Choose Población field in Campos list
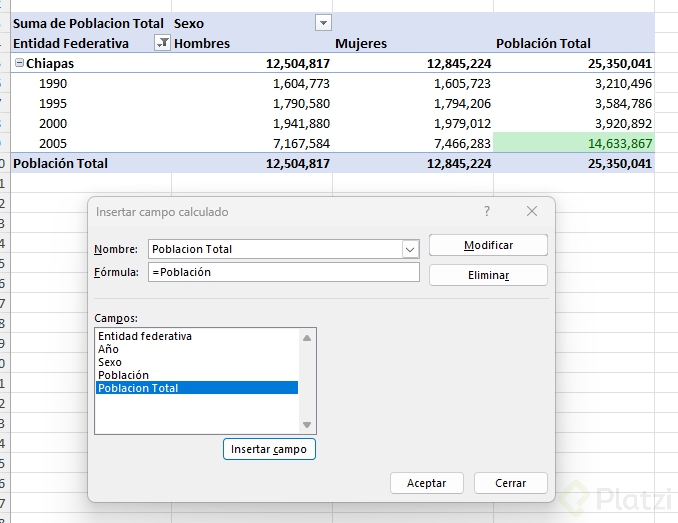 (123, 375)
